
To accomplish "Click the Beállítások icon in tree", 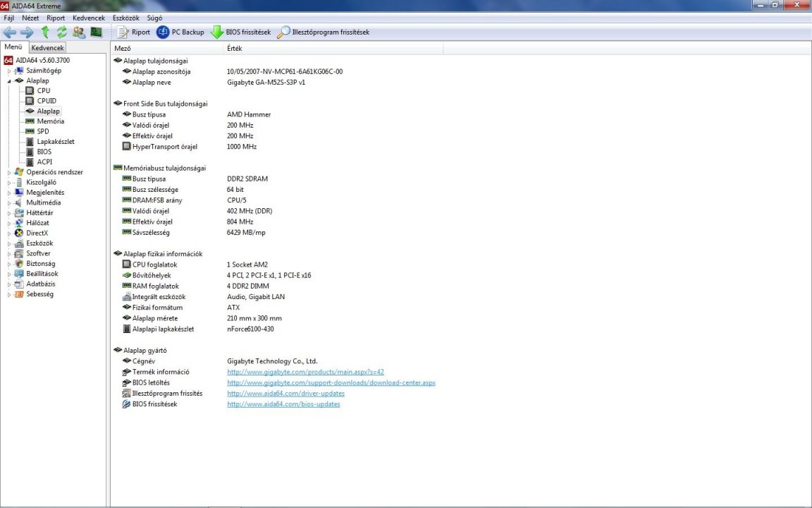I will [19, 274].
